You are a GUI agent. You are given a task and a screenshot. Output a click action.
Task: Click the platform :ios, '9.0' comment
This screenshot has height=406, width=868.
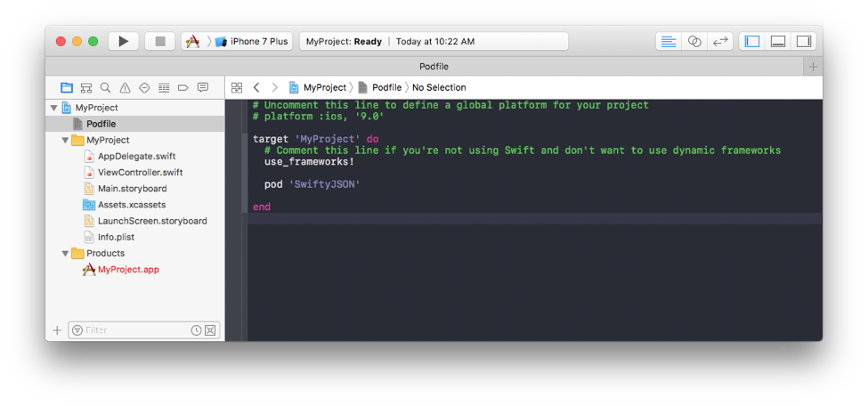pyautogui.click(x=319, y=117)
